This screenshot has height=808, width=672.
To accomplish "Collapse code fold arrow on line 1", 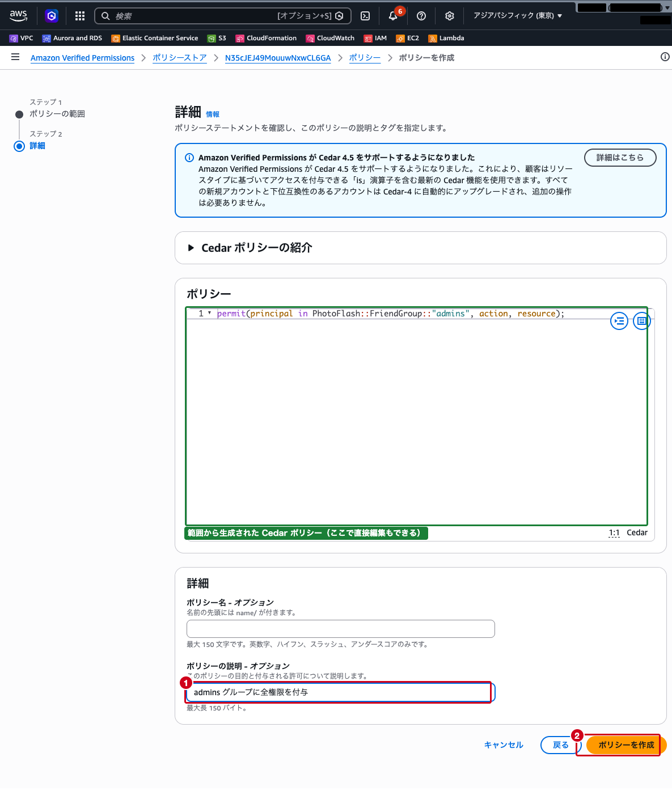I will point(209,313).
